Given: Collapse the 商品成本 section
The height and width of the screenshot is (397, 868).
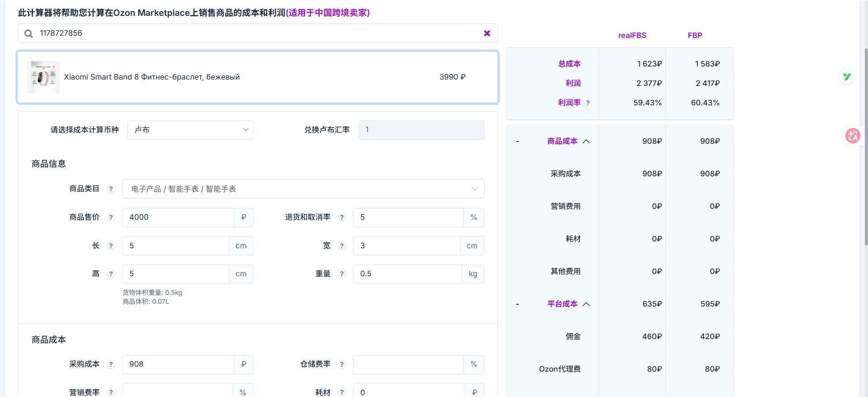Looking at the screenshot, I should click(x=586, y=142).
